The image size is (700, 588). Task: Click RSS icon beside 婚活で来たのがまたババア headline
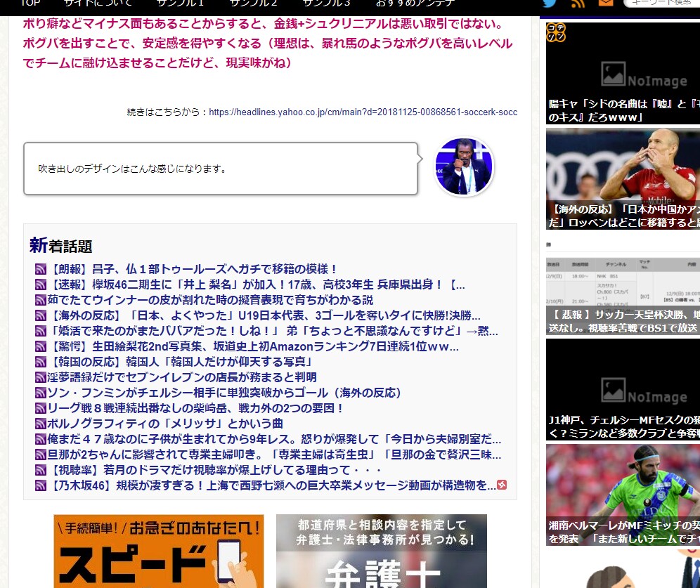41,331
